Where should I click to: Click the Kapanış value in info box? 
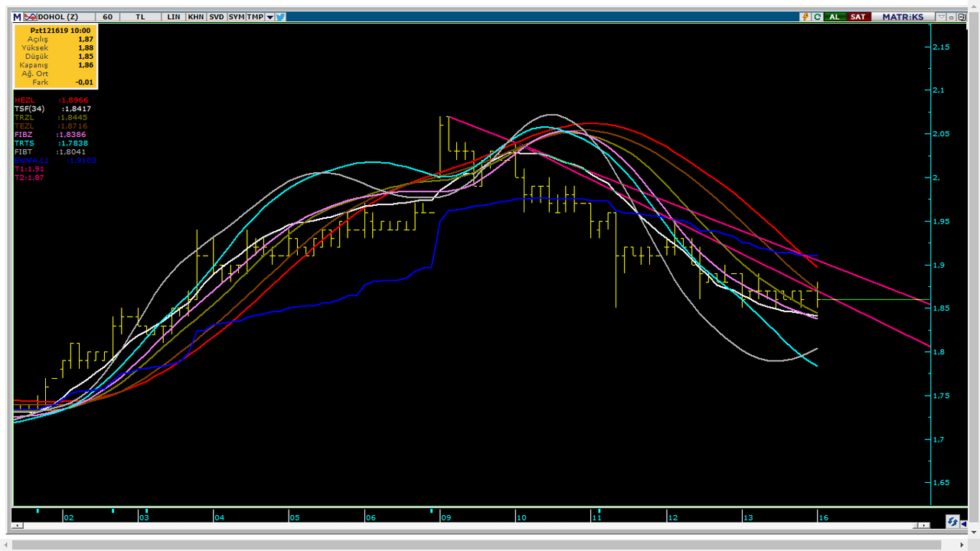(86, 65)
